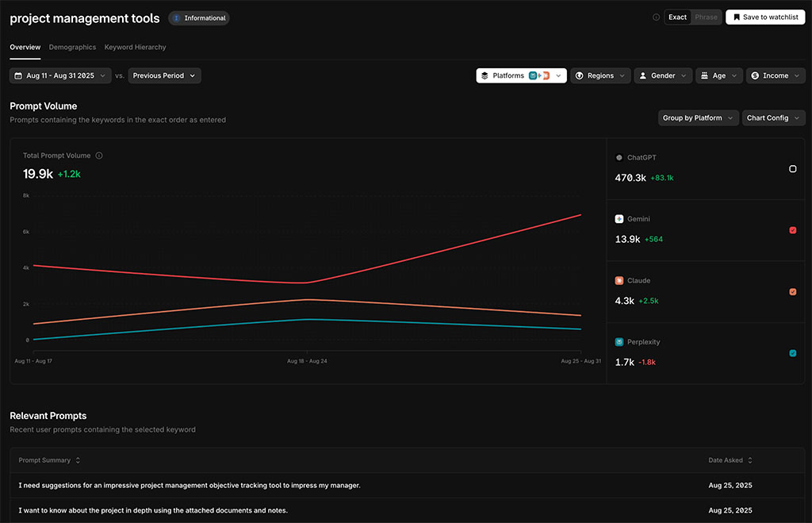The height and width of the screenshot is (523, 812).
Task: Sort the table by Date Asked
Action: (x=729, y=460)
